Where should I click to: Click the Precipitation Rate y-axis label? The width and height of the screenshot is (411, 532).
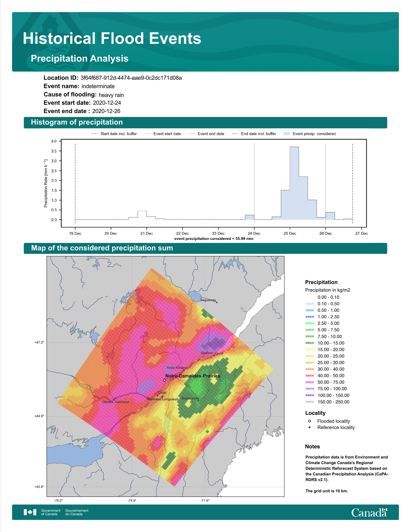click(x=45, y=183)
